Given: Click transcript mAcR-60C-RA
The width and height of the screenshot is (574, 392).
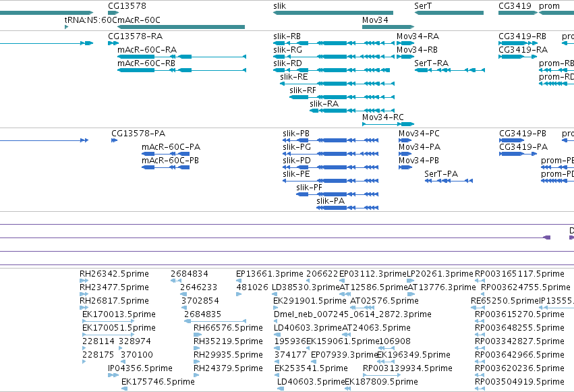Looking at the screenshot, I should point(181,57).
